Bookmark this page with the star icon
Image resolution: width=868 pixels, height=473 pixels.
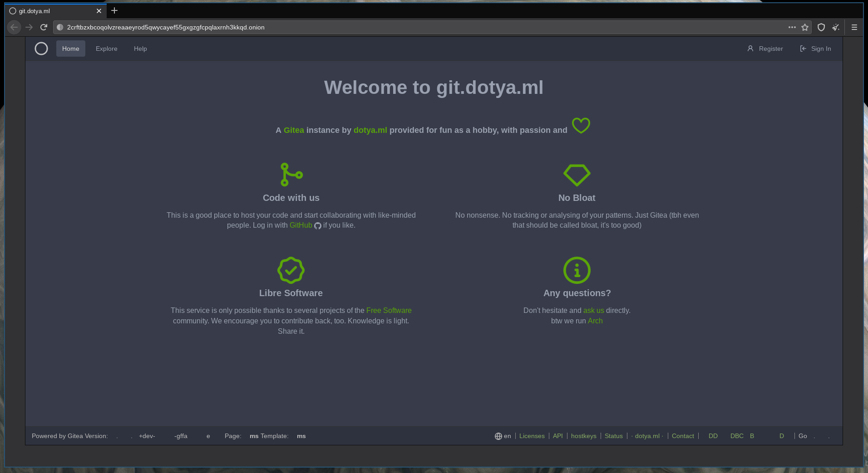click(x=805, y=27)
